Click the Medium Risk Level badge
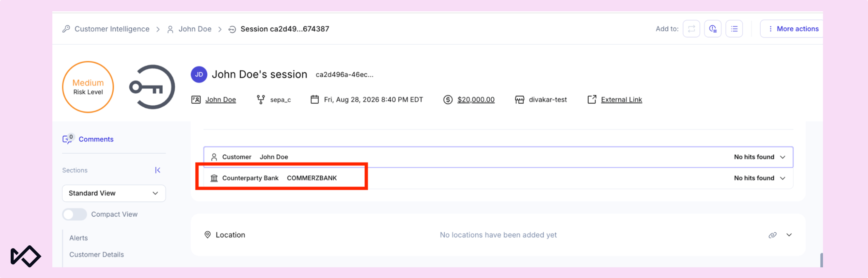Screen dimensions: 868x278 point(88,87)
